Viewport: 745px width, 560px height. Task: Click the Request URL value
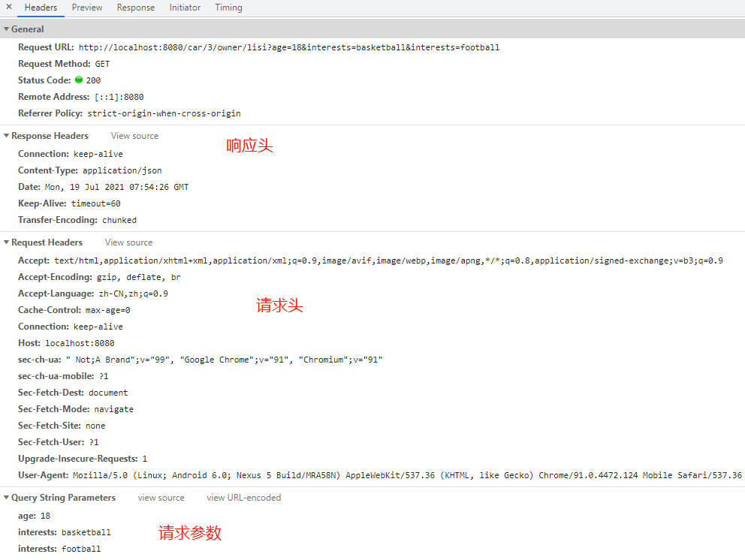point(288,47)
